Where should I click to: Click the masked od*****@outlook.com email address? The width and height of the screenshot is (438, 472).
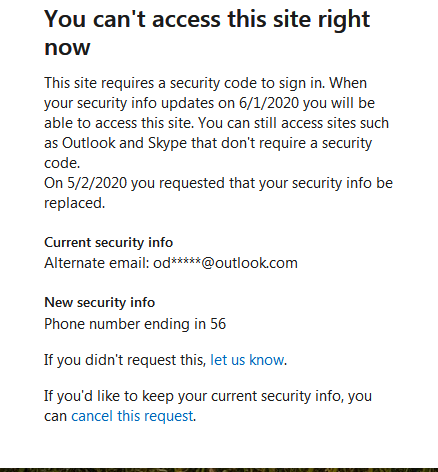pyautogui.click(x=225, y=263)
